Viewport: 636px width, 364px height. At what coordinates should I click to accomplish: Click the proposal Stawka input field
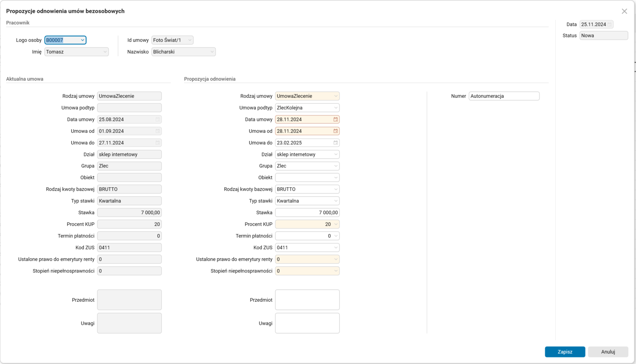tap(307, 213)
